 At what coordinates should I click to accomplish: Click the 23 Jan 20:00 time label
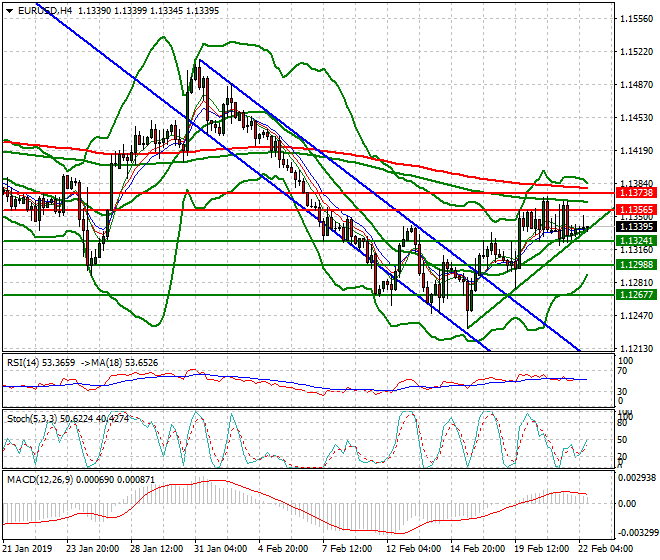click(93, 549)
